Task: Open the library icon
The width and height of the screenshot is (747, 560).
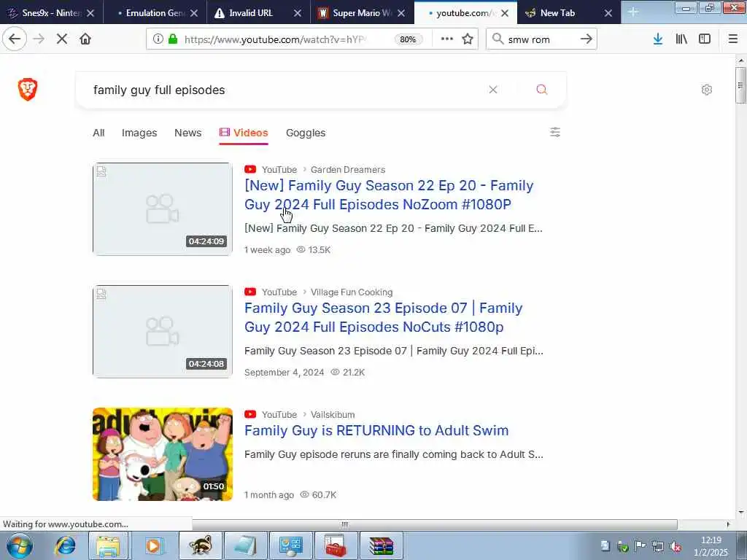Action: pos(681,39)
